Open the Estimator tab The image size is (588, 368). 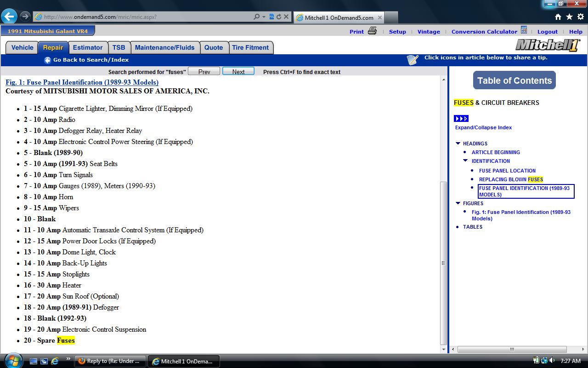point(88,48)
